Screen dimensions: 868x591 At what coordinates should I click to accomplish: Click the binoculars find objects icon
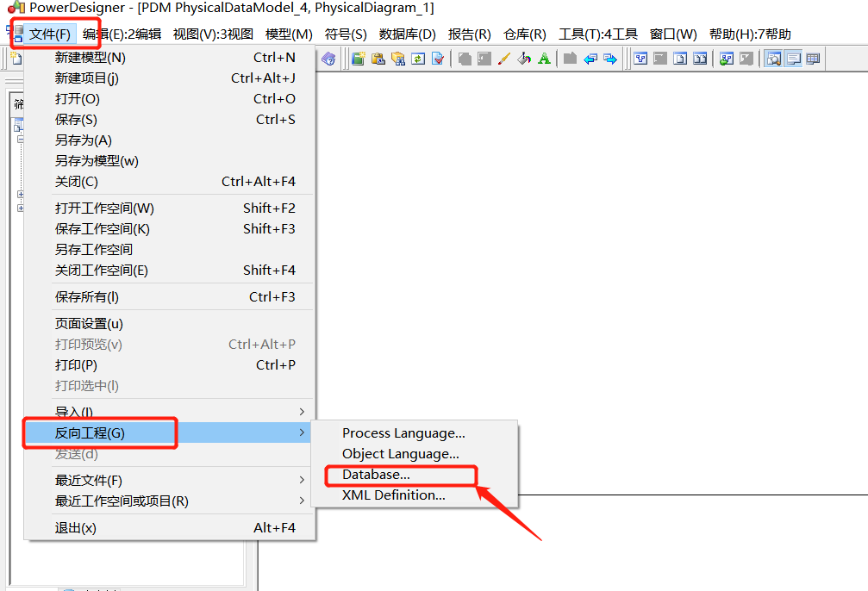tap(398, 58)
